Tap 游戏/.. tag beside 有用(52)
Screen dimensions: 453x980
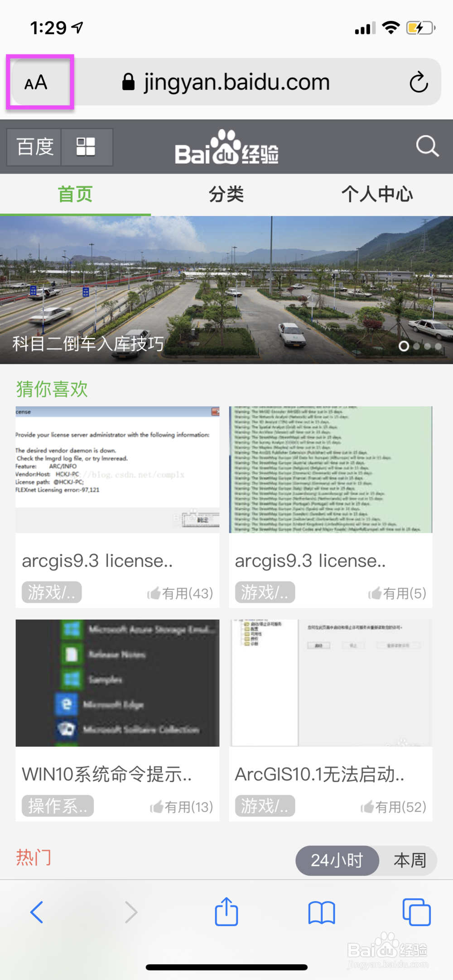point(265,806)
